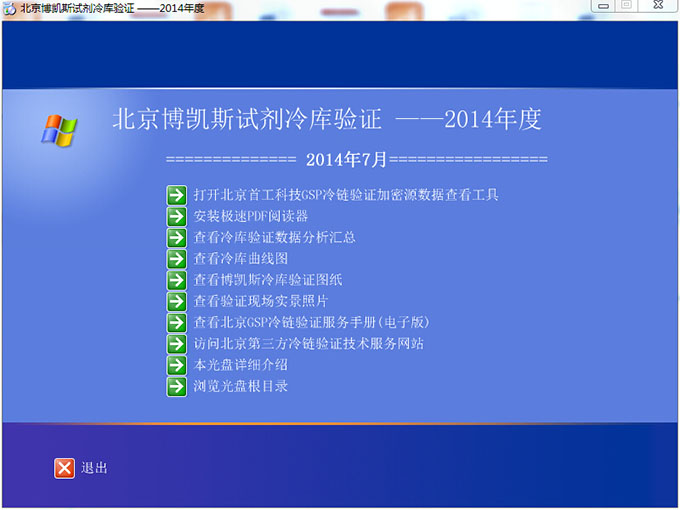
Task: Select 安装极速PDF阅读器 text link
Action: pyautogui.click(x=250, y=216)
